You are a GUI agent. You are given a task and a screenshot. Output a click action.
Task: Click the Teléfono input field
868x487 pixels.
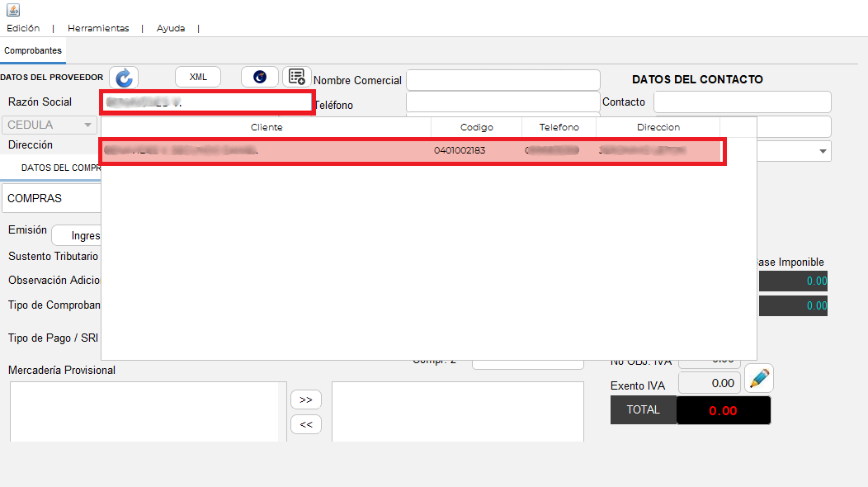tap(503, 102)
